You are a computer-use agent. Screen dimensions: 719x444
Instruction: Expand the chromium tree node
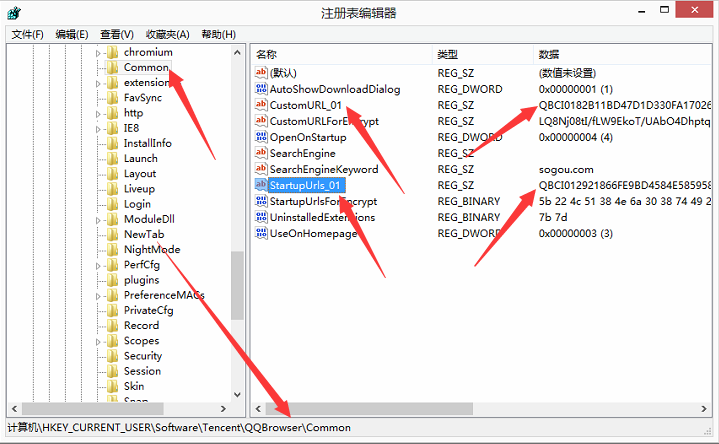click(98, 53)
